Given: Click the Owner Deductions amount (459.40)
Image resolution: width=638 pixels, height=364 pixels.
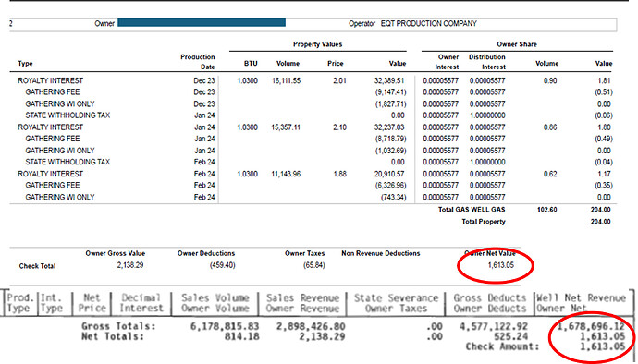Looking at the screenshot, I should 223,265.
